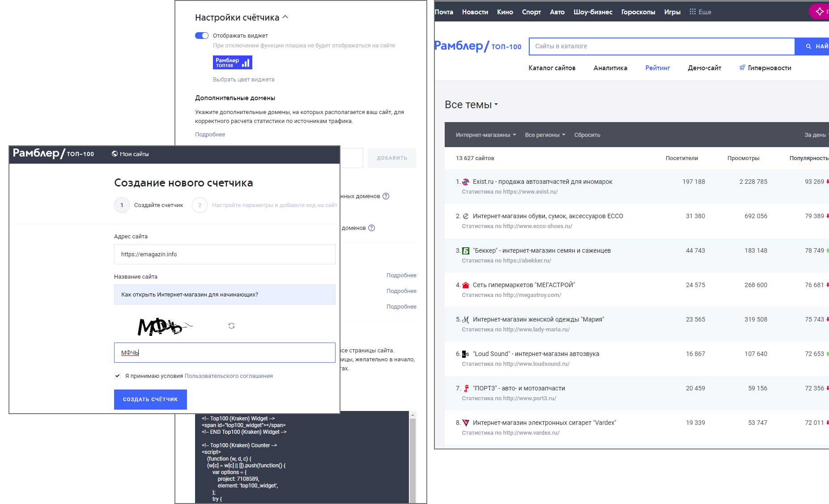Open Спорт in top navigation
The height and width of the screenshot is (504, 829).
click(x=531, y=12)
